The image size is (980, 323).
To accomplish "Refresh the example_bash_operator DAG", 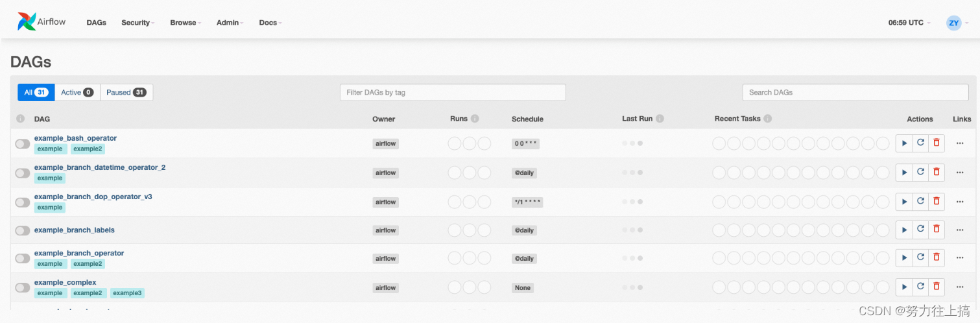I will [x=920, y=143].
